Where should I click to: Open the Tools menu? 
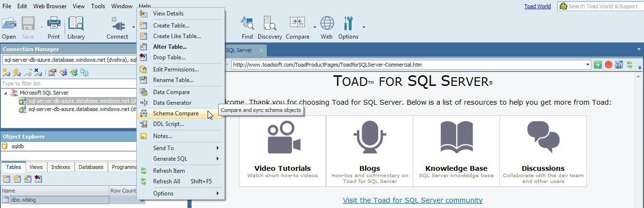(98, 6)
